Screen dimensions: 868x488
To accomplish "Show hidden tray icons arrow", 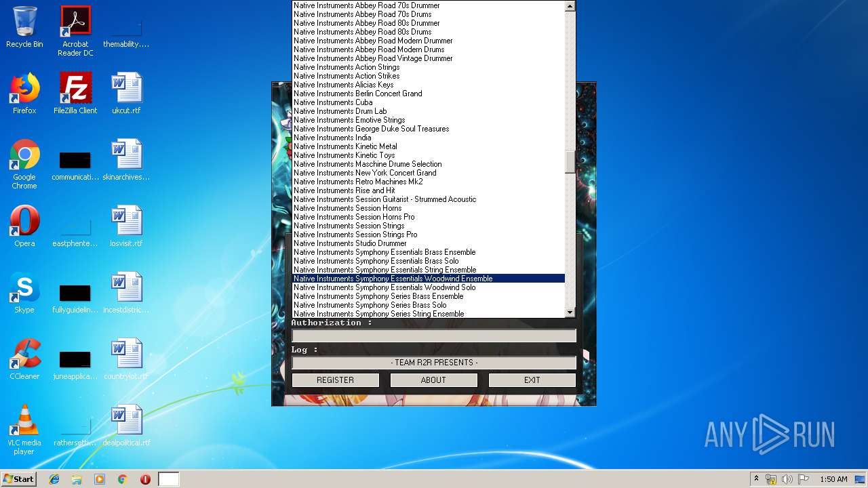I will (756, 479).
